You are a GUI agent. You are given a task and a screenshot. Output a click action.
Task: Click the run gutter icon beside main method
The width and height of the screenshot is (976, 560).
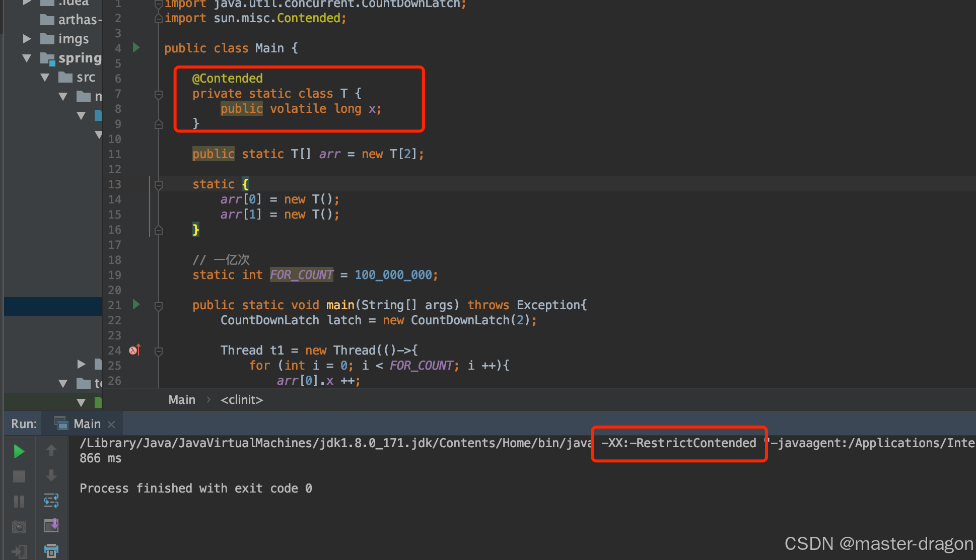(x=136, y=305)
